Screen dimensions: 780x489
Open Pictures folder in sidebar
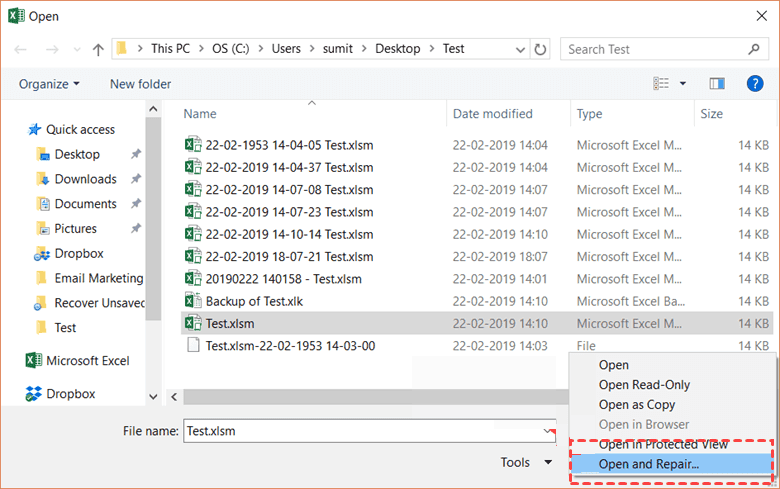(75, 229)
